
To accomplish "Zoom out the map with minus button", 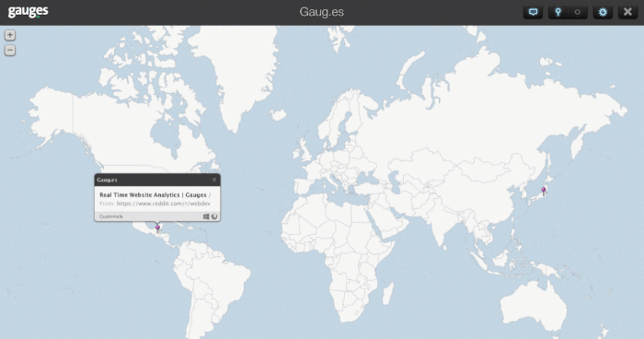I will pyautogui.click(x=10, y=50).
